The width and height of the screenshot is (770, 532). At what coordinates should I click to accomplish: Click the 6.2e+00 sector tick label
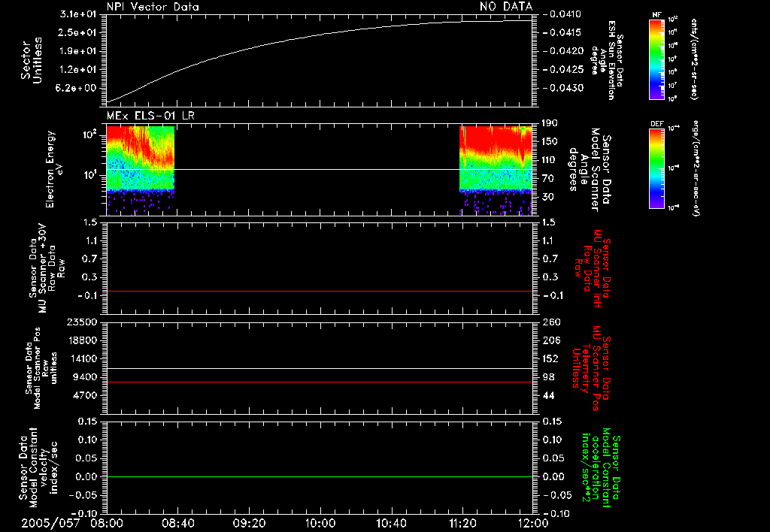pos(77,88)
